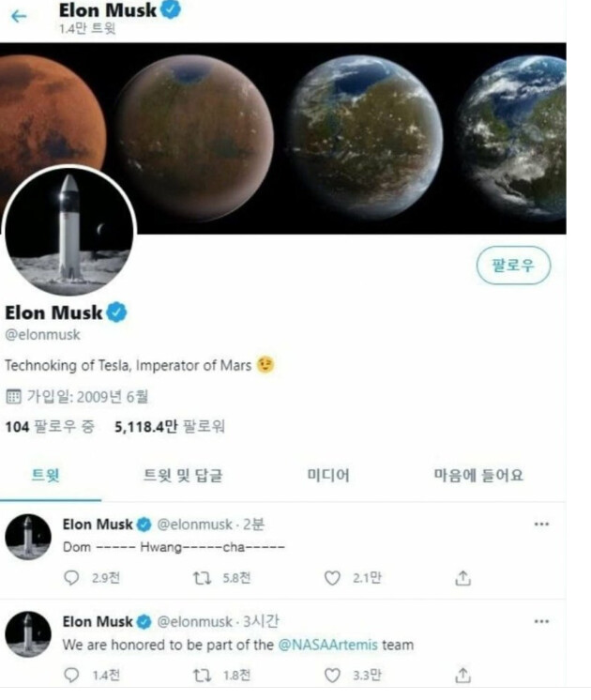Image resolution: width=591 pixels, height=700 pixels.
Task: Click the back arrow at top
Action: (x=20, y=16)
